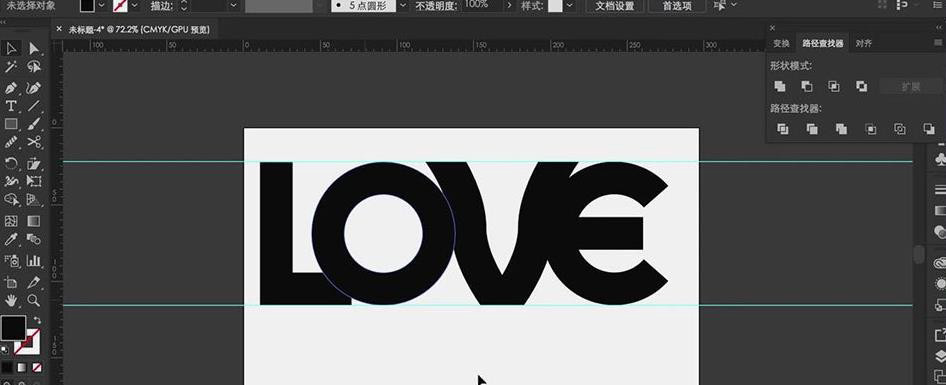The image size is (946, 385).
Task: Select the Symbol Sprayer tool
Action: [11, 261]
